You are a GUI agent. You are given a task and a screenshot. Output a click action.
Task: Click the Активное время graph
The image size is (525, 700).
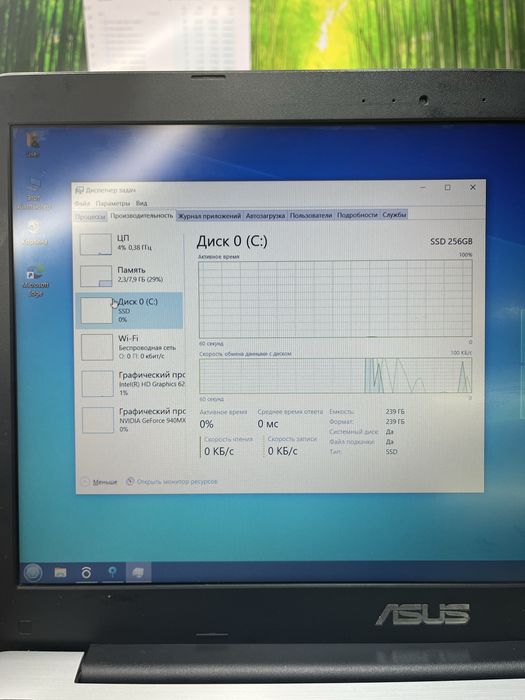(335, 299)
